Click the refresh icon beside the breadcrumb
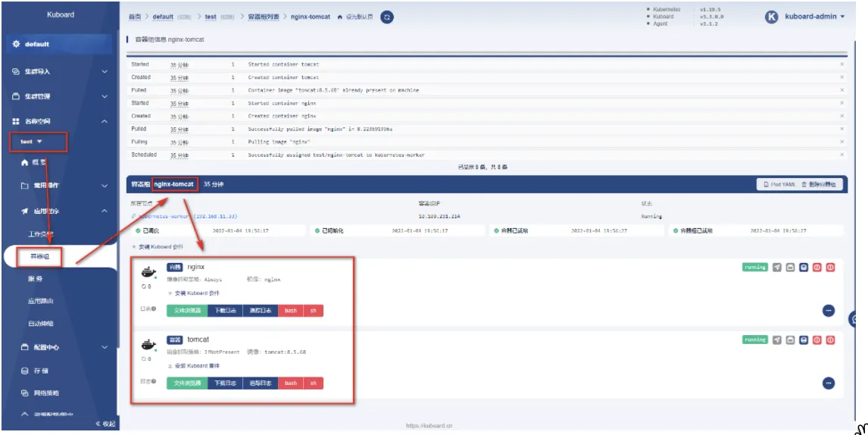The width and height of the screenshot is (868, 435). pos(388,17)
